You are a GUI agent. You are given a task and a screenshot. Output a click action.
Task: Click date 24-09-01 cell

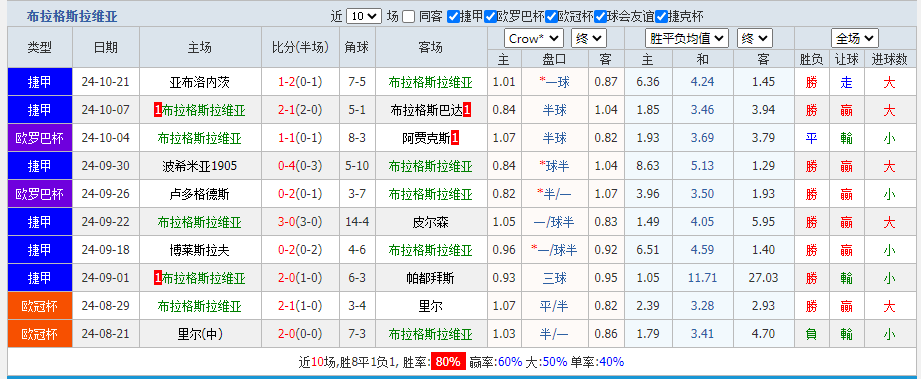[x=106, y=279]
